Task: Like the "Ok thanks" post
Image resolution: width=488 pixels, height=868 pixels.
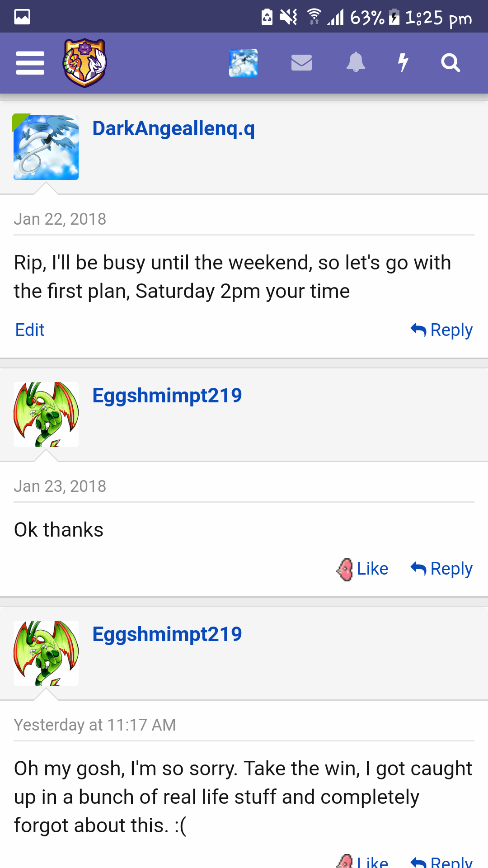Action: [x=363, y=569]
